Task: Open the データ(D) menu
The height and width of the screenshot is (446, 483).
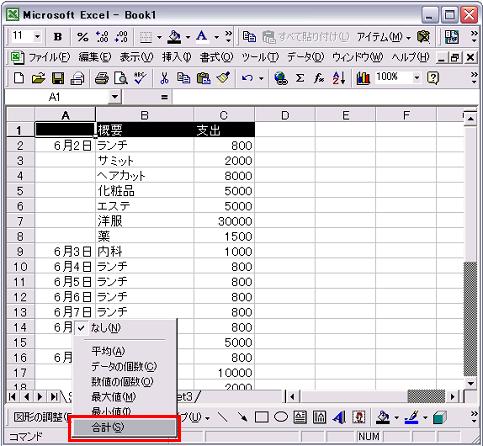Action: click(x=305, y=57)
